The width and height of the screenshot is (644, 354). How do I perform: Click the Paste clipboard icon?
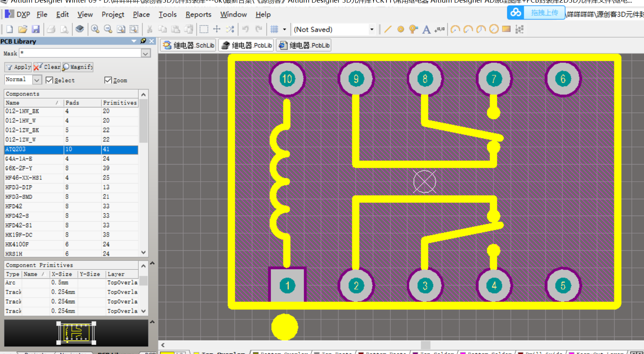[175, 29]
